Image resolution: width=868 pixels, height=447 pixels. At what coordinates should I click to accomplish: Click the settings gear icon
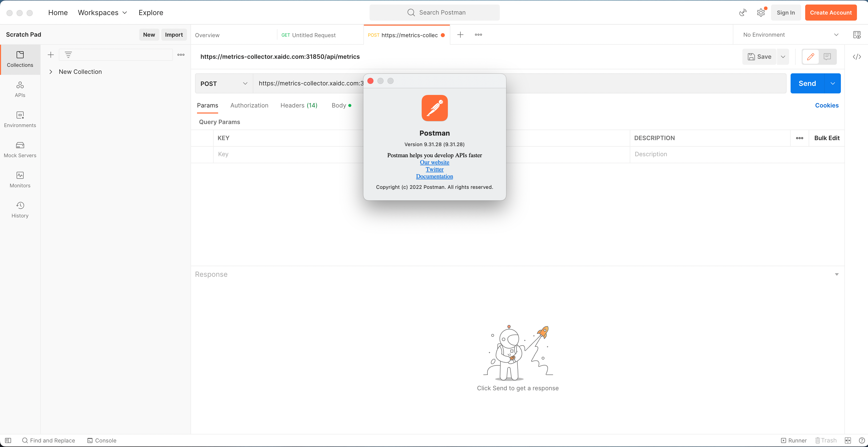(760, 13)
